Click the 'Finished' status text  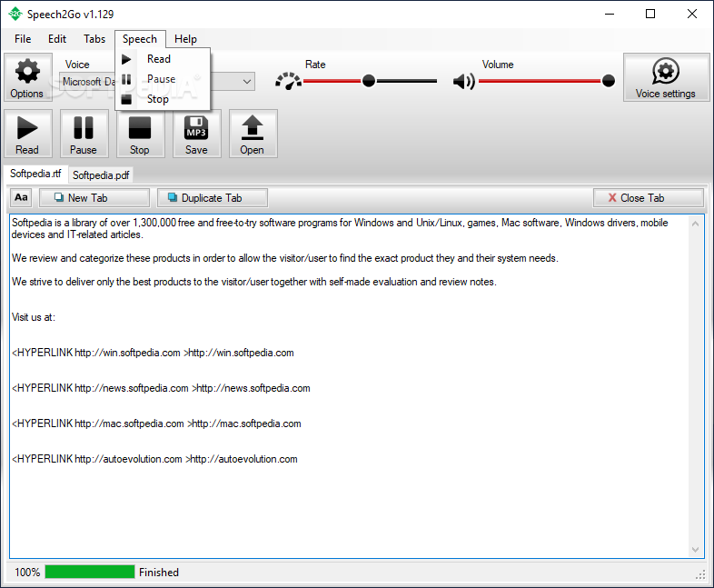[x=158, y=572]
